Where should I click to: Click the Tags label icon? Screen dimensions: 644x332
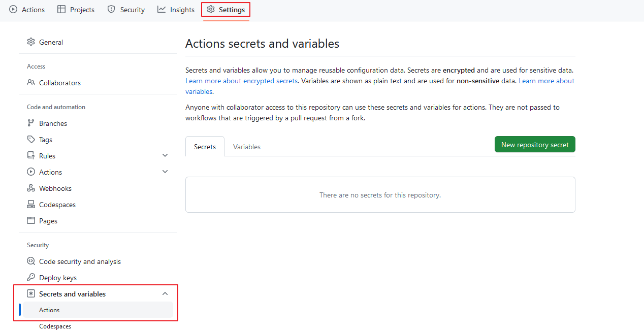pos(31,140)
